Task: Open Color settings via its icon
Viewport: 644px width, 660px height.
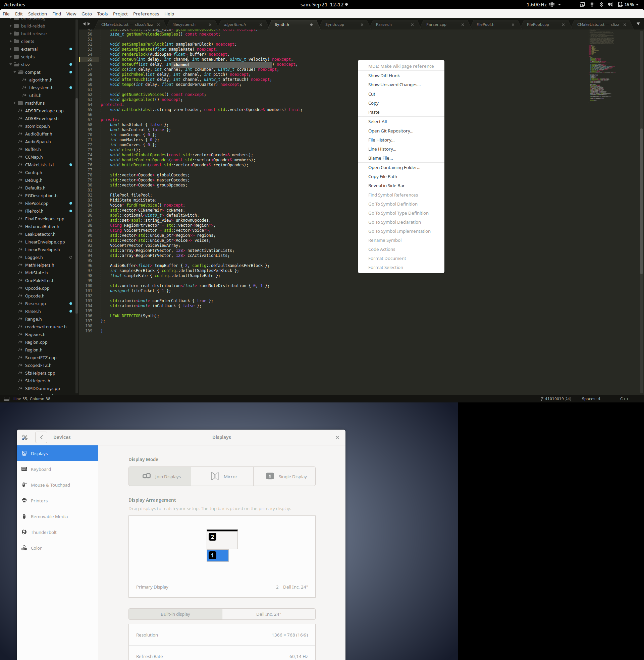Action: point(24,548)
